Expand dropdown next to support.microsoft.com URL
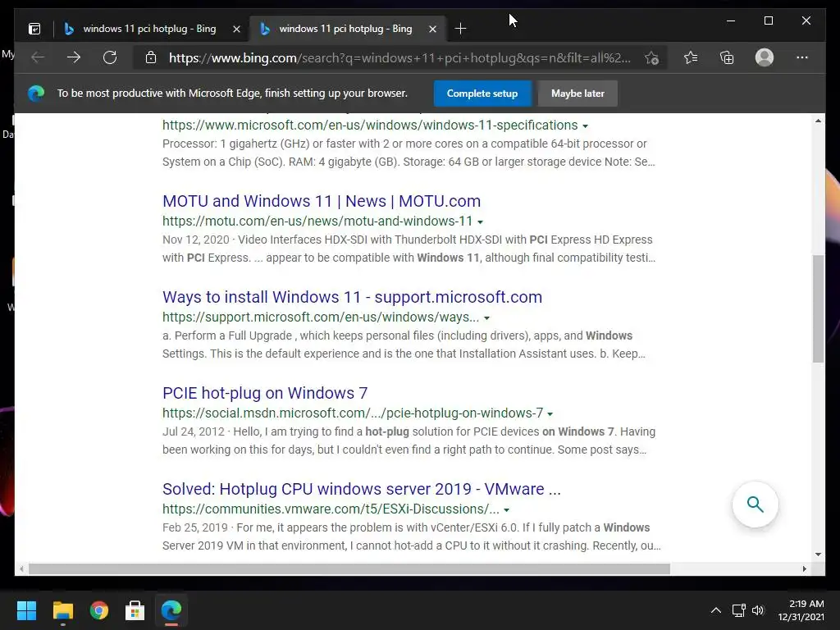This screenshot has height=630, width=840. [486, 317]
